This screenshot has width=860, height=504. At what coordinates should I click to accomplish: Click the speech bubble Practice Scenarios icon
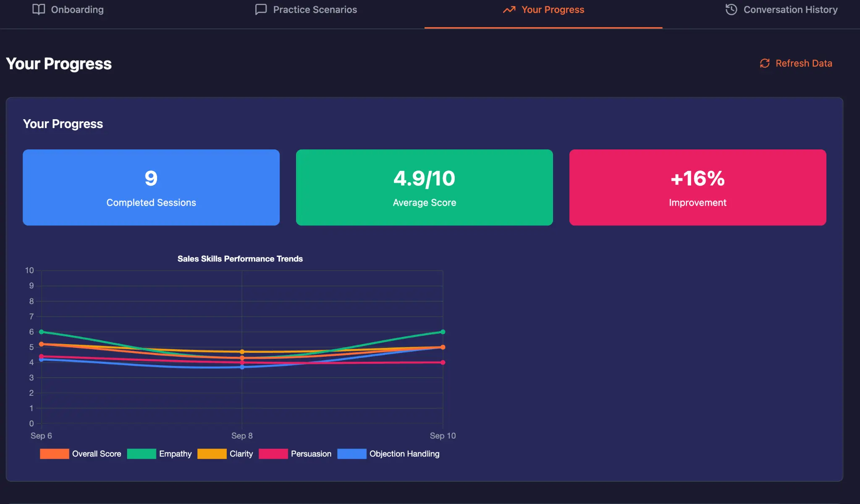coord(260,9)
